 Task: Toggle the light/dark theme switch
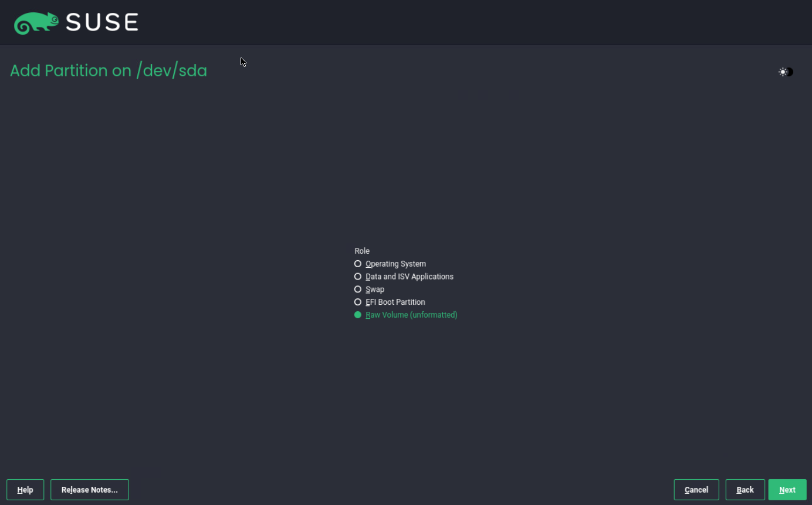tap(786, 72)
